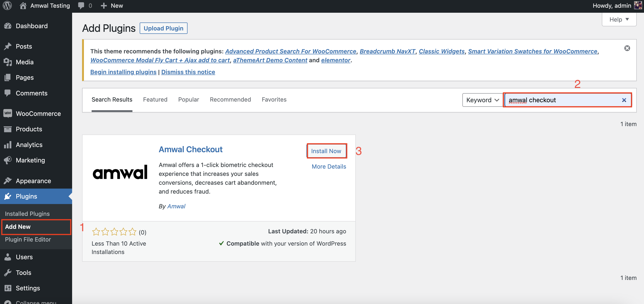
Task: Clear the plugin search field
Action: click(x=624, y=100)
